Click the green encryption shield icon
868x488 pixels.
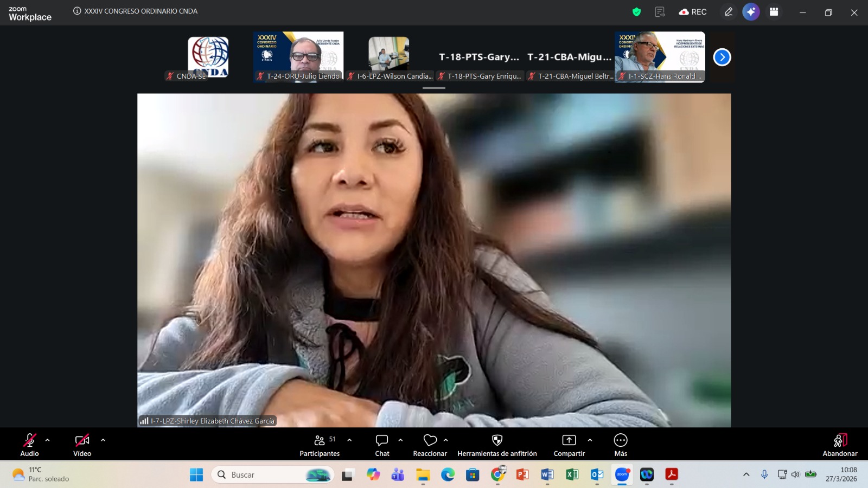click(636, 12)
